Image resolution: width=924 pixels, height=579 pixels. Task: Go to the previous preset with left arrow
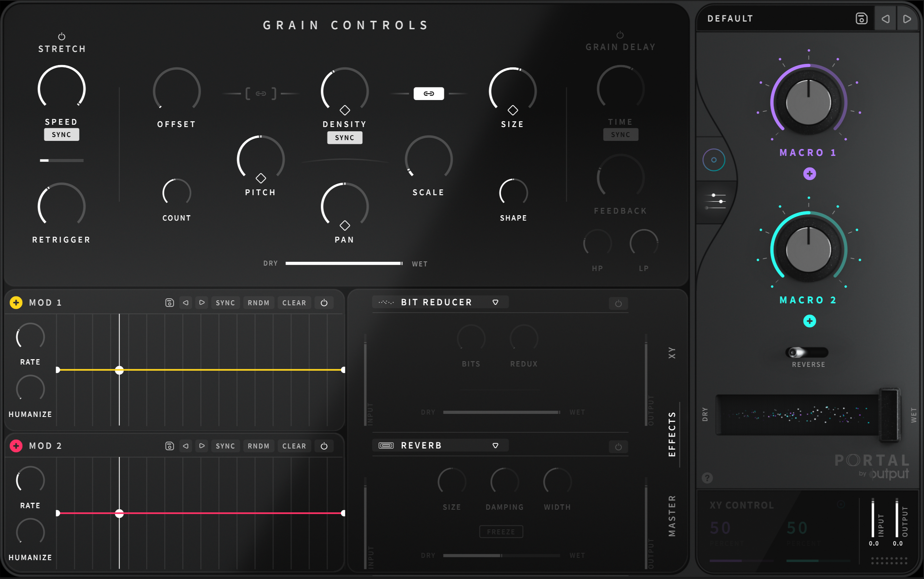pos(885,18)
